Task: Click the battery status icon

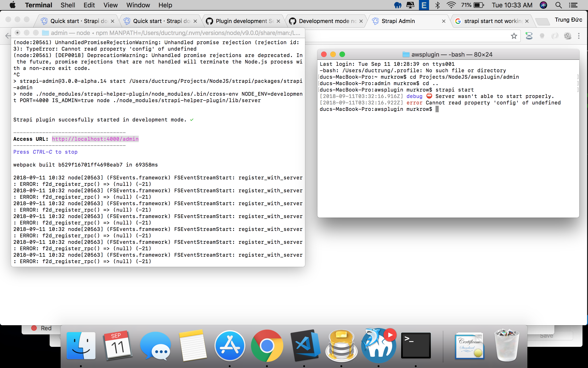Action: 479,5
